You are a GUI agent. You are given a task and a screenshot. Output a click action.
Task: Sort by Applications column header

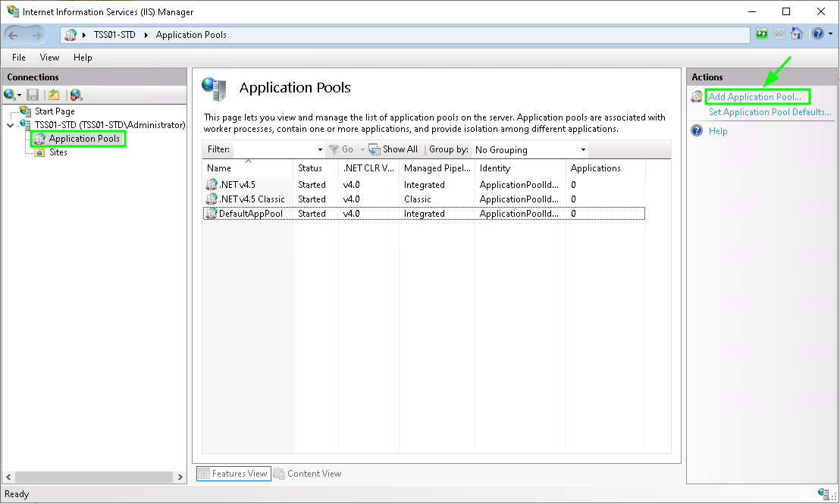606,167
